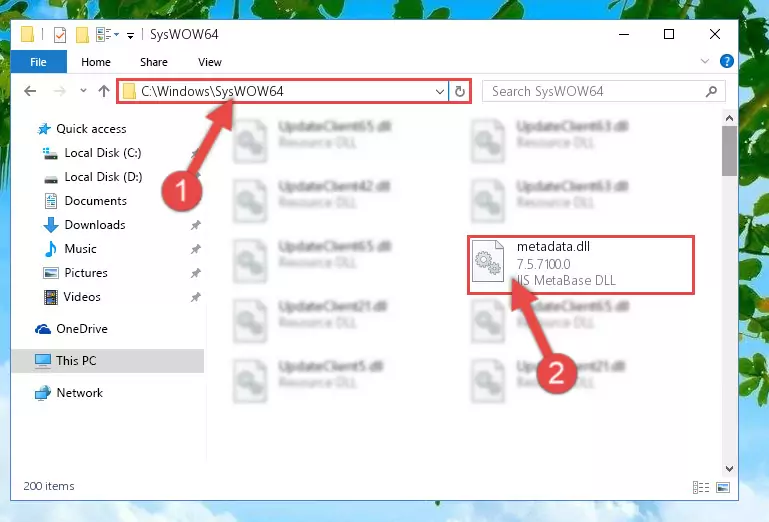Screen dimensions: 769x522
Task: Click the metadata.dll gear file icon
Action: click(x=487, y=261)
